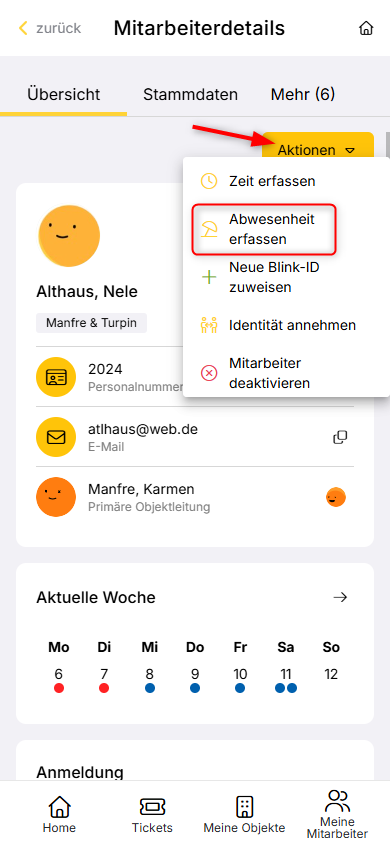
Task: Open Manfre, Karmen Objektleitung entry
Action: (195, 497)
